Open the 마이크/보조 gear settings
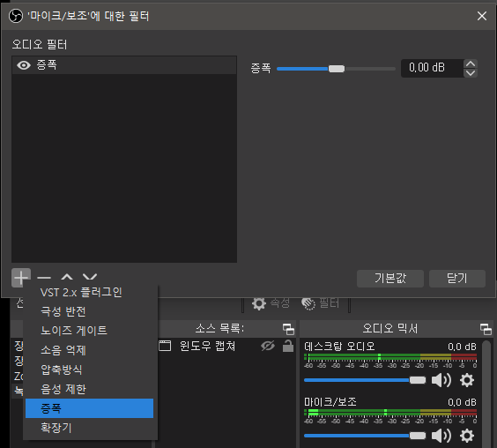This screenshot has height=448, width=497. pyautogui.click(x=467, y=436)
